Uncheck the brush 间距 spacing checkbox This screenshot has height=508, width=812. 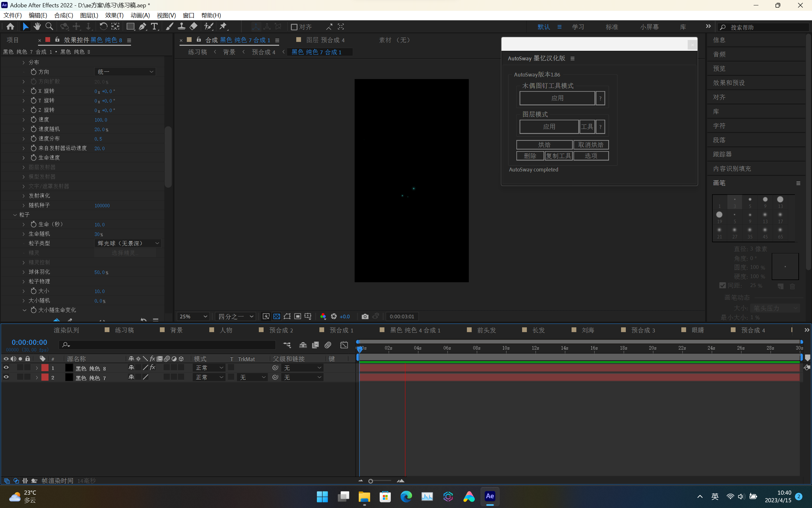723,285
